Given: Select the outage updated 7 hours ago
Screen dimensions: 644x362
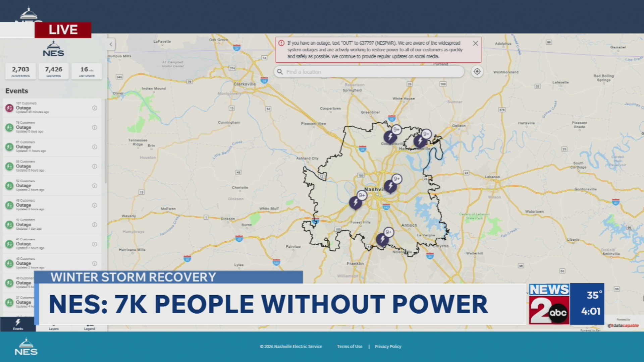Looking at the screenshot, I should (52, 244).
